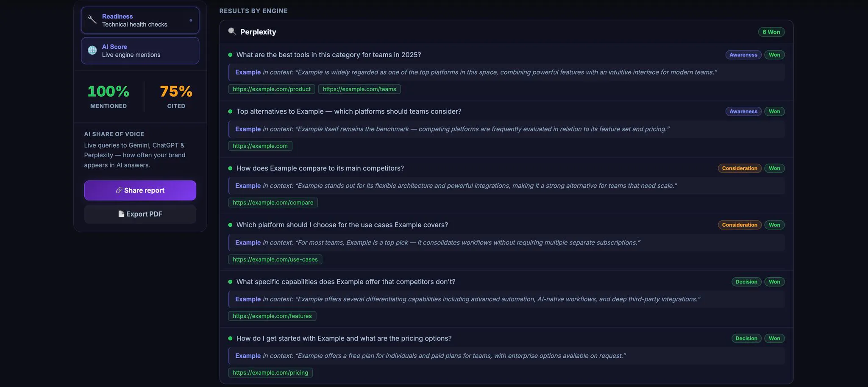This screenshot has height=387, width=868.
Task: Click the green dot beside specific capabilities question
Action: pyautogui.click(x=230, y=281)
